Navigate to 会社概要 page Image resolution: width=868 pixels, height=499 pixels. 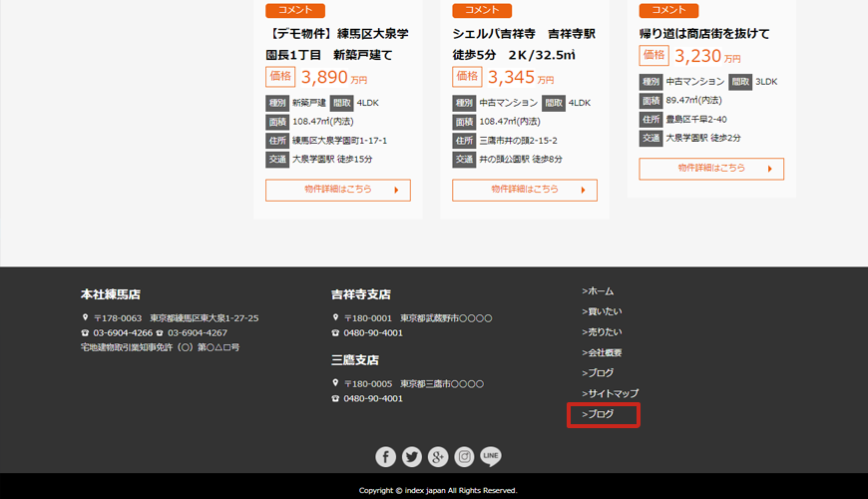click(x=602, y=352)
